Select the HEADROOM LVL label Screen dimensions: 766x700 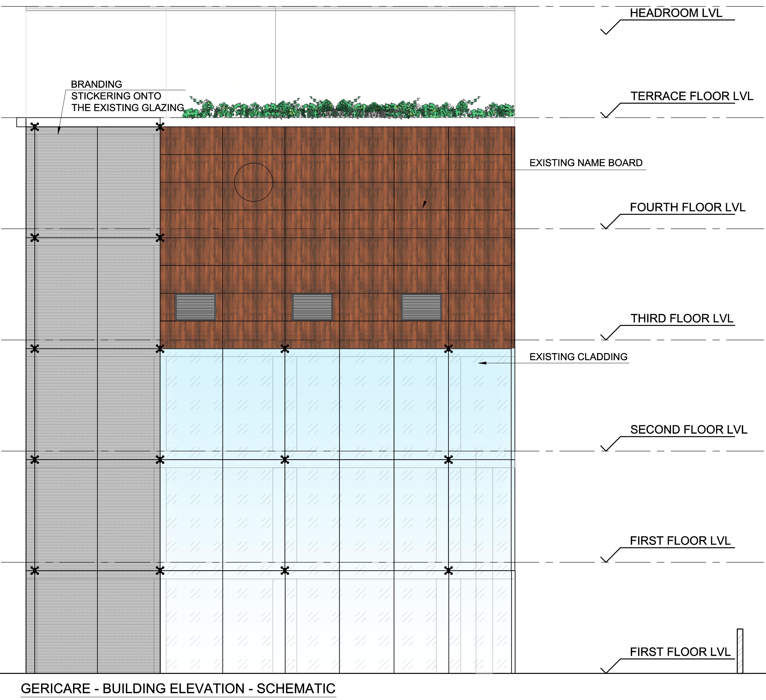click(x=676, y=13)
